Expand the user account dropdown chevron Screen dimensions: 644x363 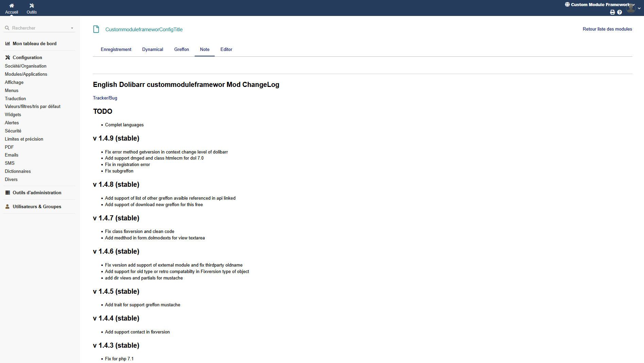pos(639,8)
